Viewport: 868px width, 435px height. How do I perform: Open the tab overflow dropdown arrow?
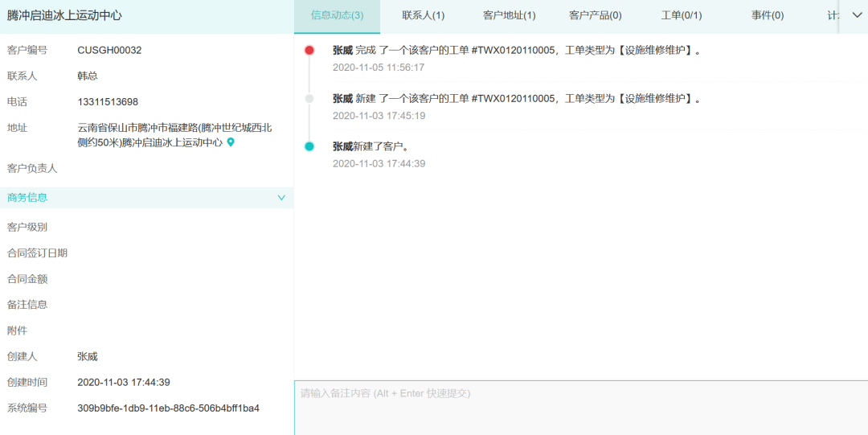tap(857, 15)
